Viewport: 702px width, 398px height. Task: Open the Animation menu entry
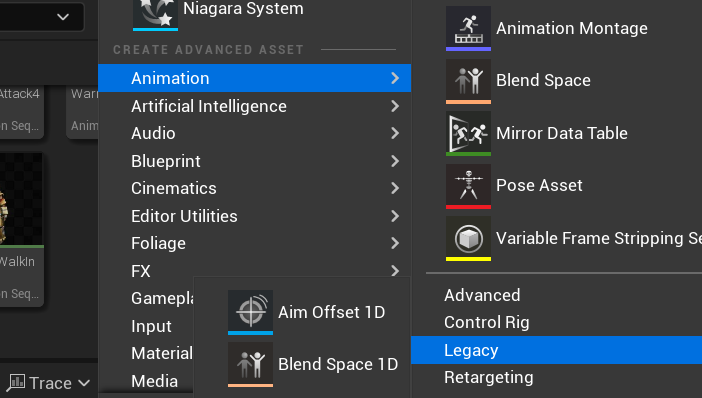254,78
